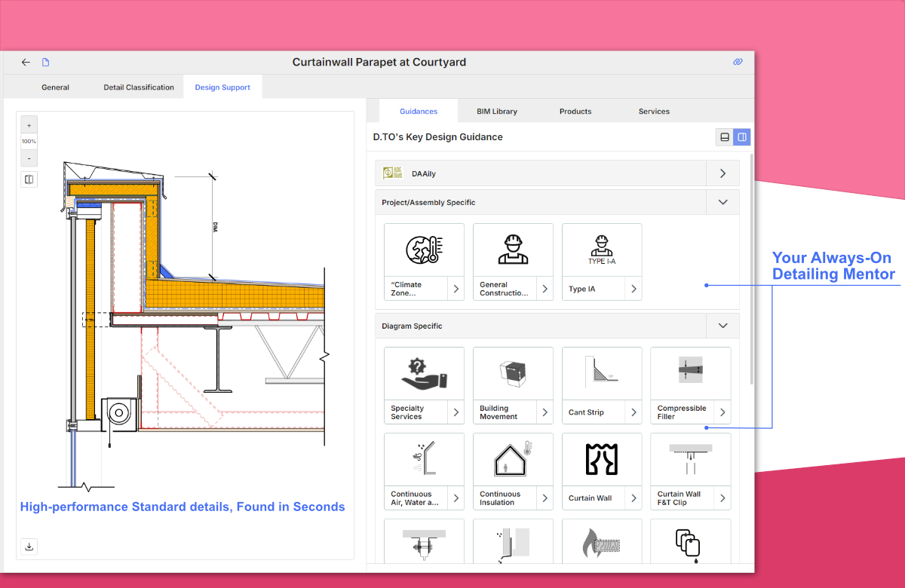The height and width of the screenshot is (588, 905).
Task: Zoom in with the plus button
Action: click(29, 125)
